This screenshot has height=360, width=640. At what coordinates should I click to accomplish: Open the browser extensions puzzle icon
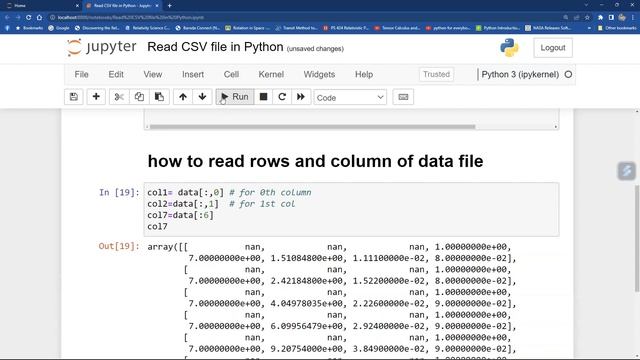click(600, 18)
